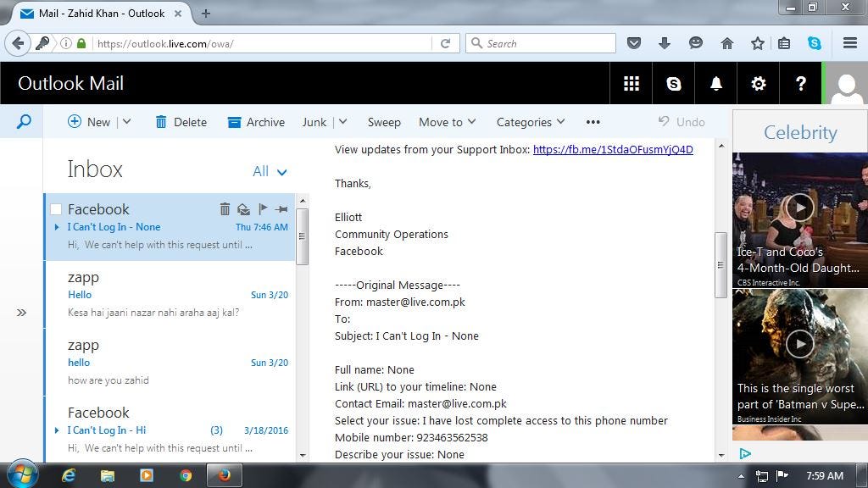Image resolution: width=868 pixels, height=488 pixels.
Task: View site information icon in address bar
Action: click(x=65, y=43)
